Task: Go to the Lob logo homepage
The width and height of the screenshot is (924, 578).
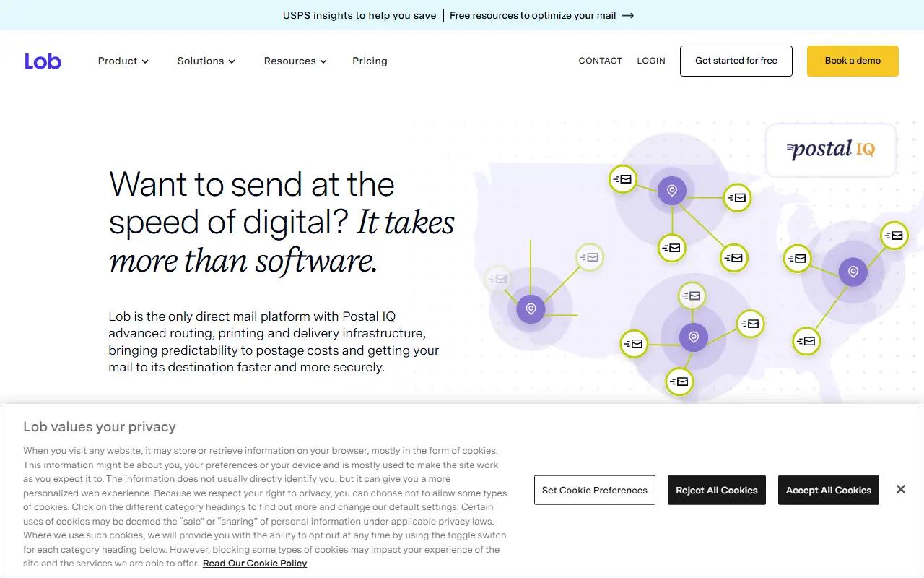Action: tap(43, 61)
